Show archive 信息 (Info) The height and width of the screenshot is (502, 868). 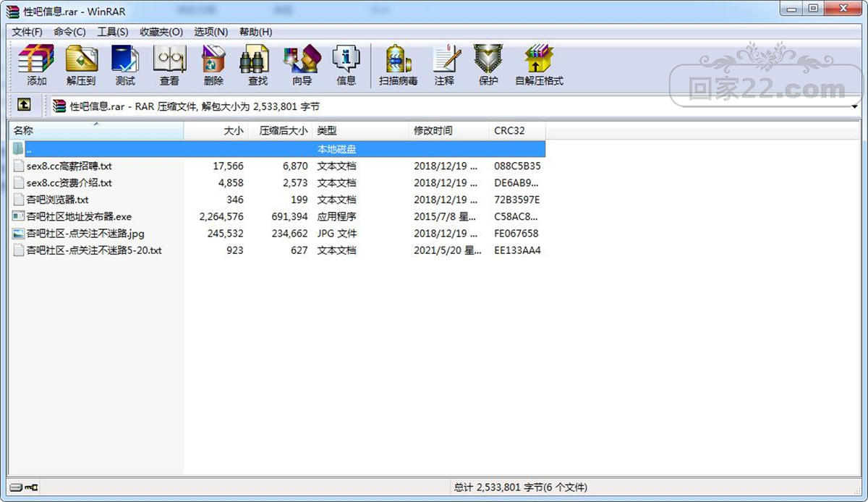coord(346,59)
